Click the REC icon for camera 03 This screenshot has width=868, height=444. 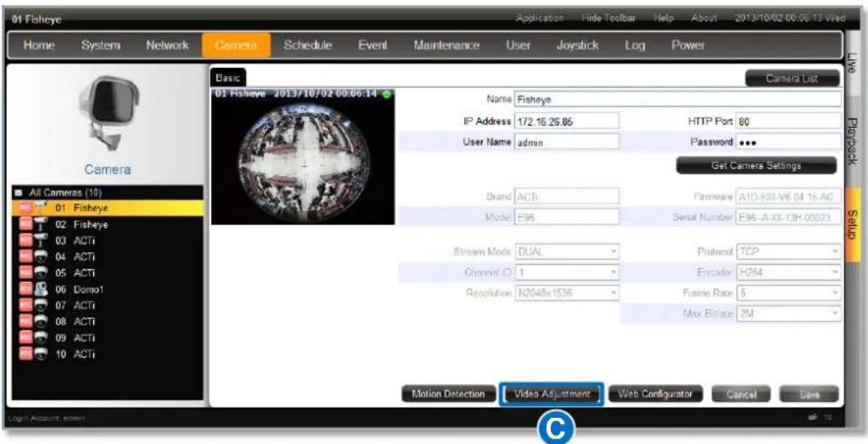[x=26, y=240]
